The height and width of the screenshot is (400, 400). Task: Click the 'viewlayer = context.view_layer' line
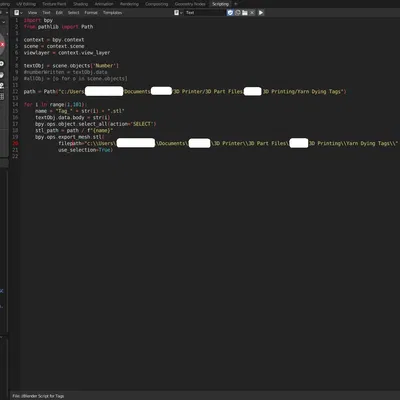tap(67, 53)
